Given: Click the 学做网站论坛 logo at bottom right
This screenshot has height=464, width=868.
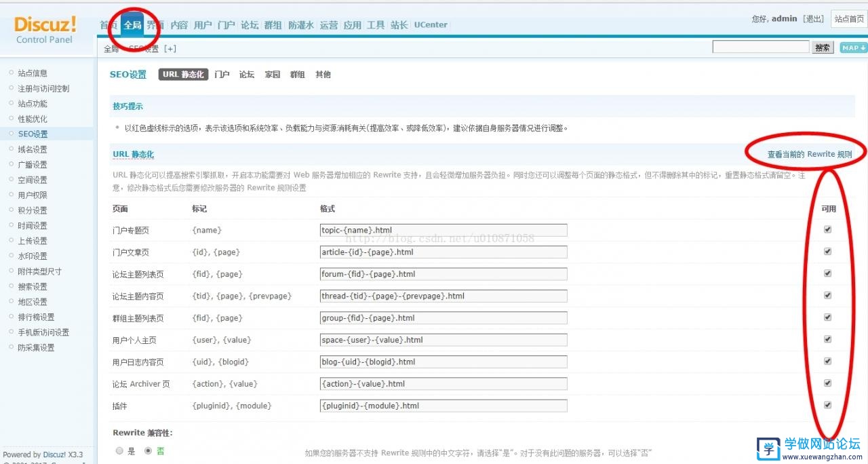Looking at the screenshot, I should 807,448.
